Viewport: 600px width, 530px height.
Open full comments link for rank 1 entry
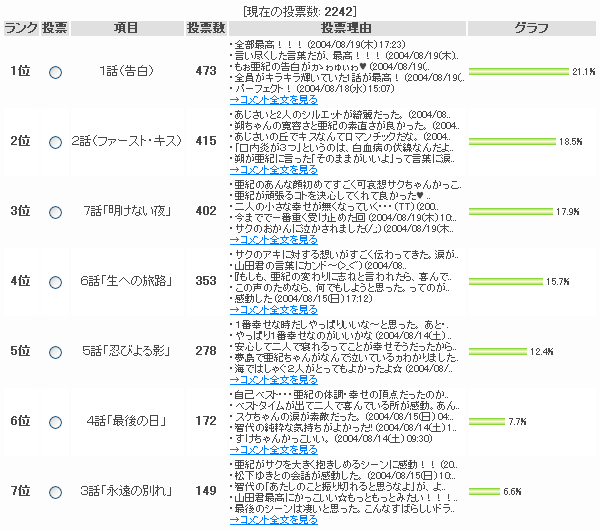pyautogui.click(x=274, y=100)
